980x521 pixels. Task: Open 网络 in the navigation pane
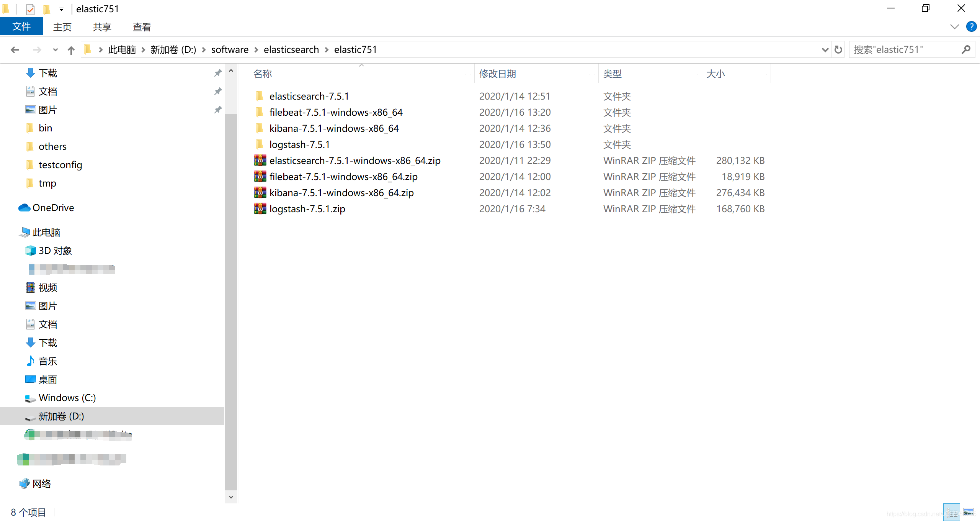pyautogui.click(x=41, y=484)
